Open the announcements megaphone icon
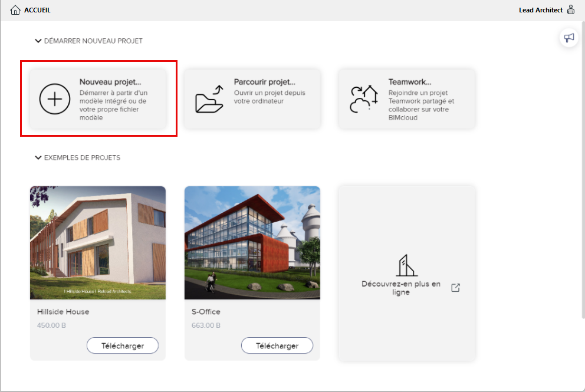Screen dimensions: 585x392 click(569, 38)
